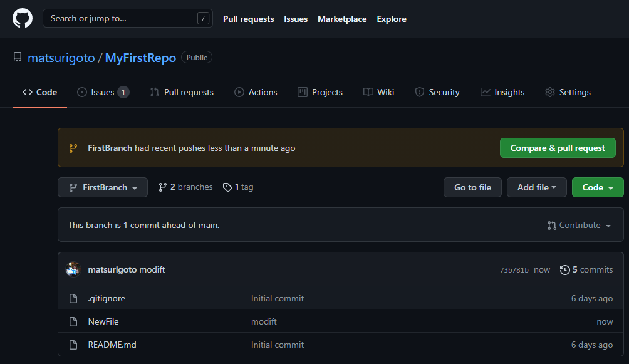Switch to the repository Pull requests tab
This screenshot has width=629, height=364.
(182, 92)
